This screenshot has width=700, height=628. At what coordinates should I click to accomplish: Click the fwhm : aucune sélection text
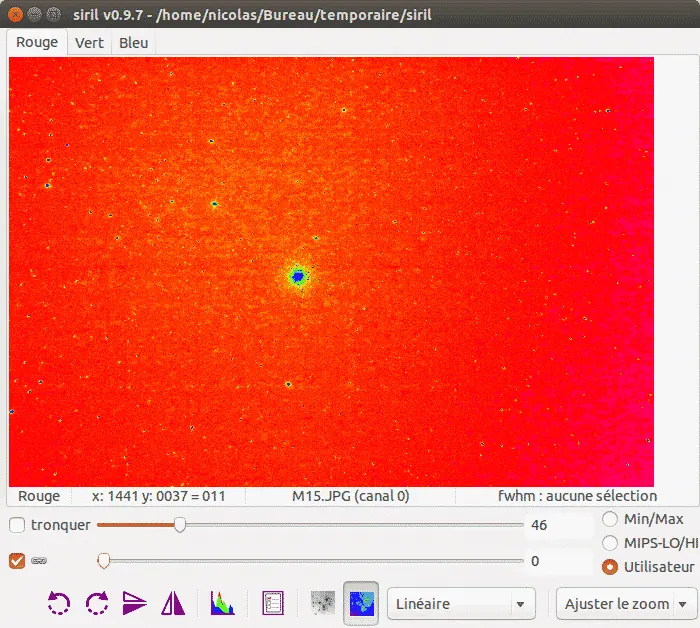click(577, 496)
